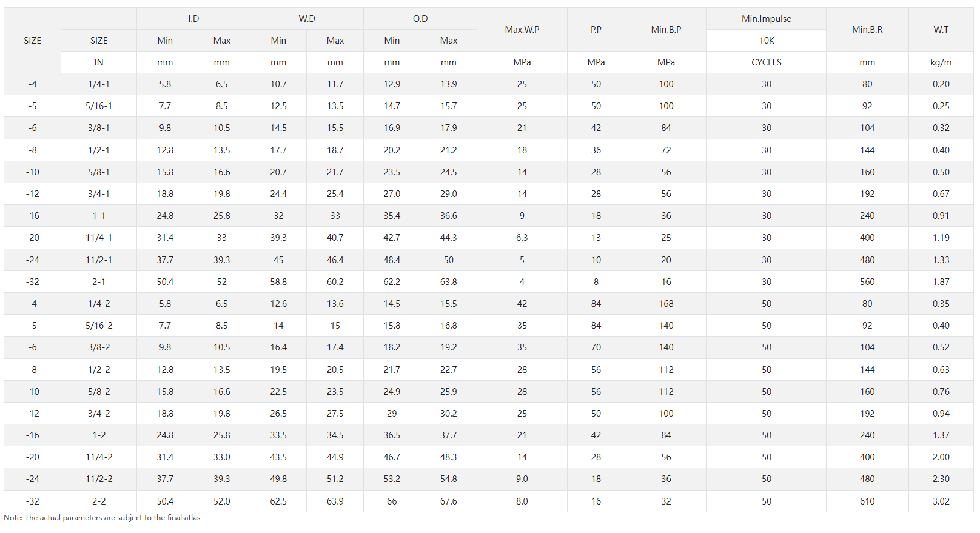The width and height of the screenshot is (980, 533).
Task: Select the 2-2 size cell
Action: [x=99, y=501]
